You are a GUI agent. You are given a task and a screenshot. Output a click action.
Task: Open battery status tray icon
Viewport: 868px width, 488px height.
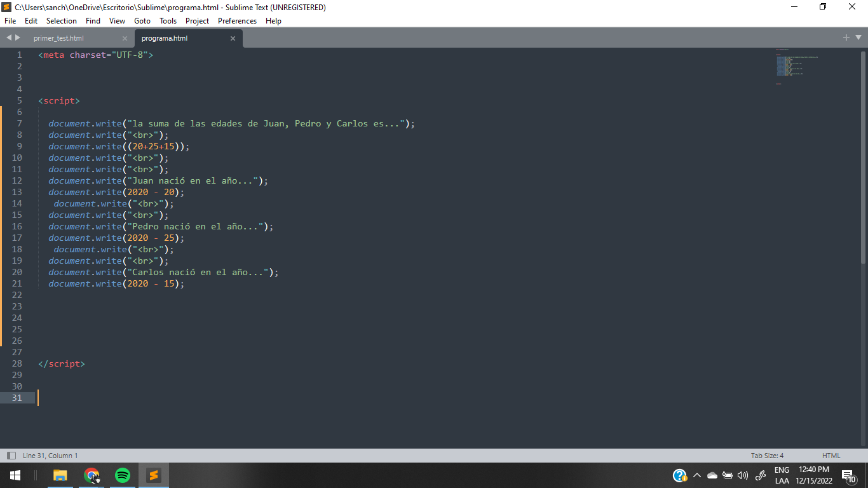728,475
